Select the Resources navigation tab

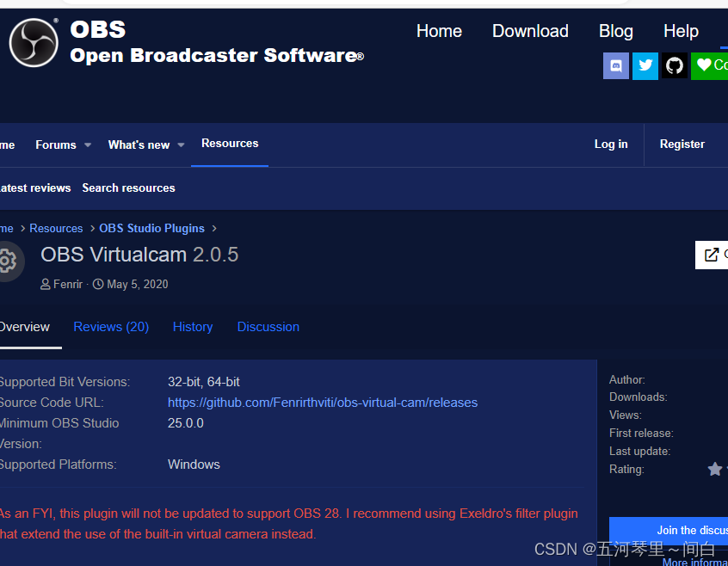click(x=230, y=144)
